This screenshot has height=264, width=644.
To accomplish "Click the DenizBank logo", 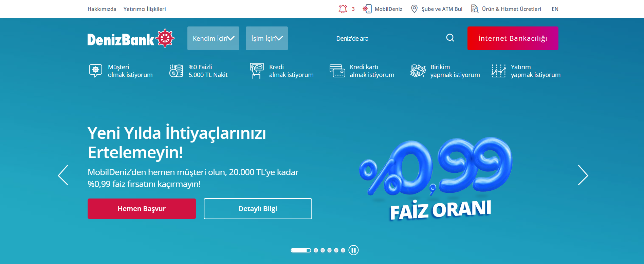I will tap(131, 38).
